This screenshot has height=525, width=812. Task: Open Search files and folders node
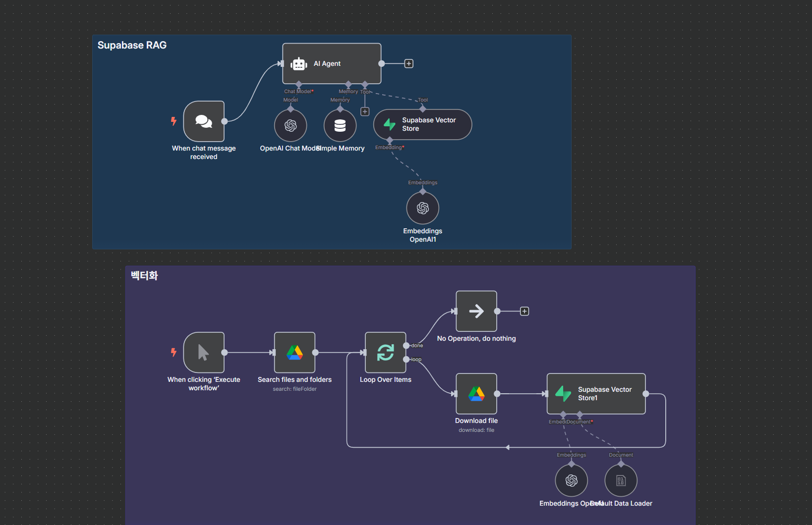point(294,353)
